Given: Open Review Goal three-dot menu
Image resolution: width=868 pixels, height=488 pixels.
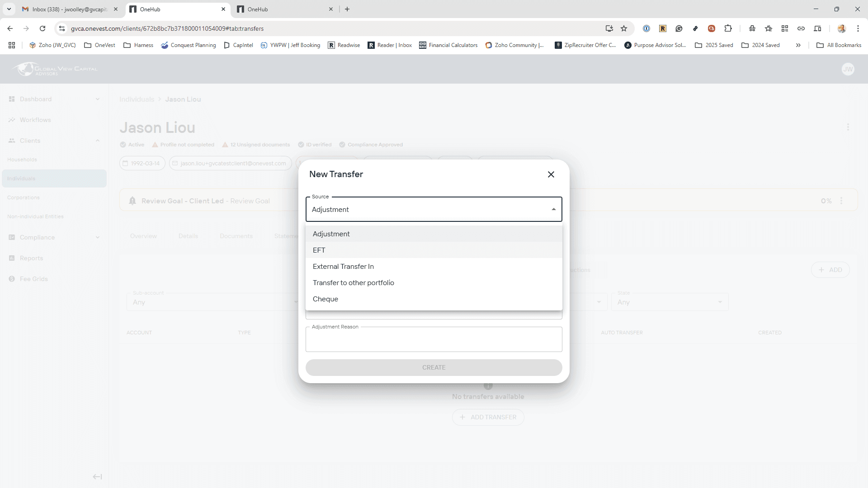Looking at the screenshot, I should coord(841,201).
